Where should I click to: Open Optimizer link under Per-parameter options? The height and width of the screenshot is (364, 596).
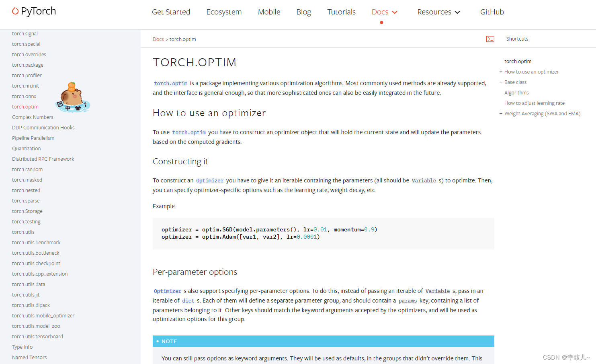[168, 291]
